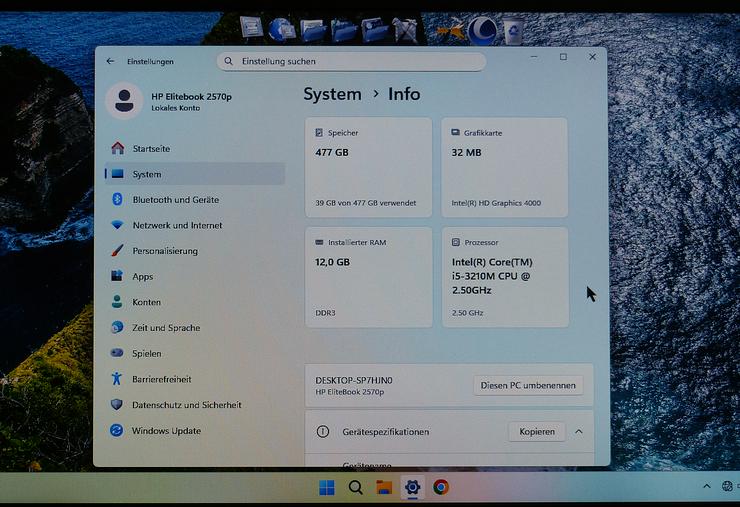Open Bluetooth und Geräte settings
The width and height of the screenshot is (740, 507).
(x=194, y=200)
